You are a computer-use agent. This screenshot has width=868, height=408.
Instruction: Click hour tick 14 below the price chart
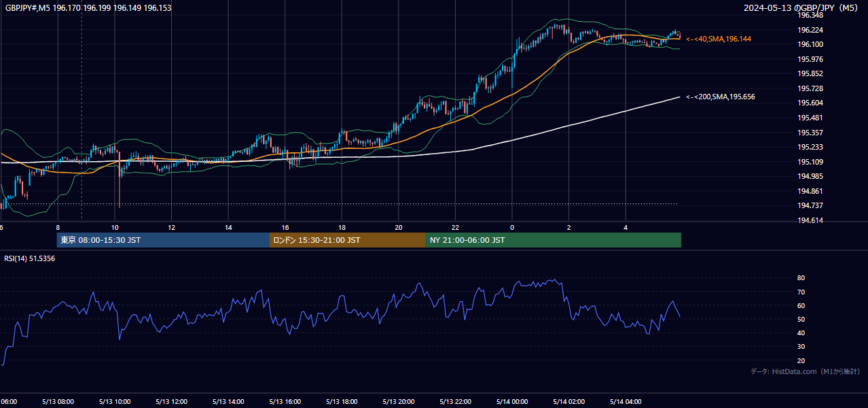pos(228,227)
